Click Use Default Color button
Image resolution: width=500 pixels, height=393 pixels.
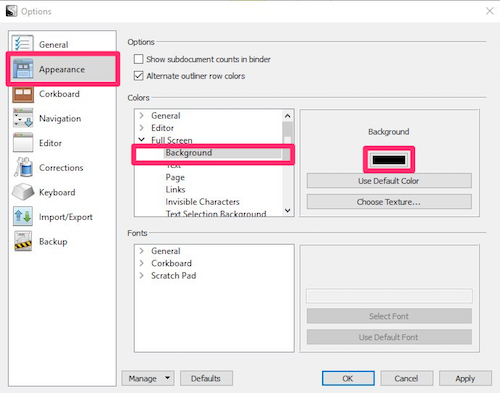click(x=389, y=181)
